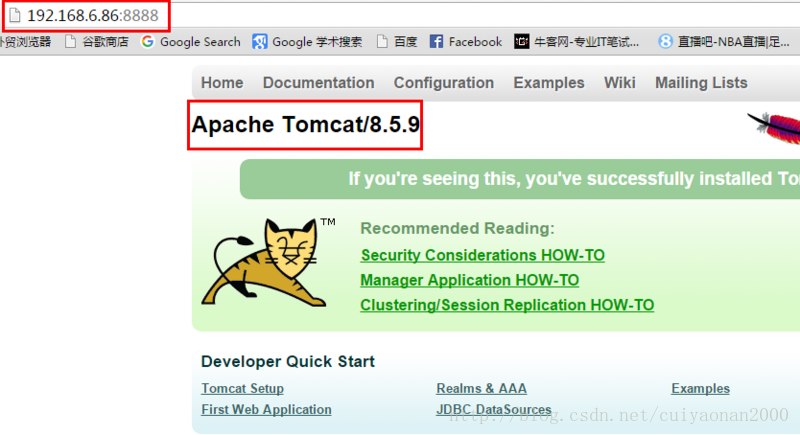The width and height of the screenshot is (800, 435).
Task: Click the Facebook bookmark icon
Action: [436, 42]
